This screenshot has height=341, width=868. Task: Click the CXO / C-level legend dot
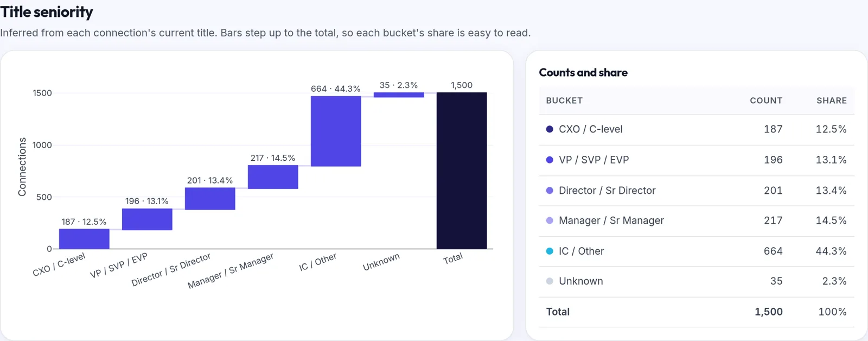[550, 129]
